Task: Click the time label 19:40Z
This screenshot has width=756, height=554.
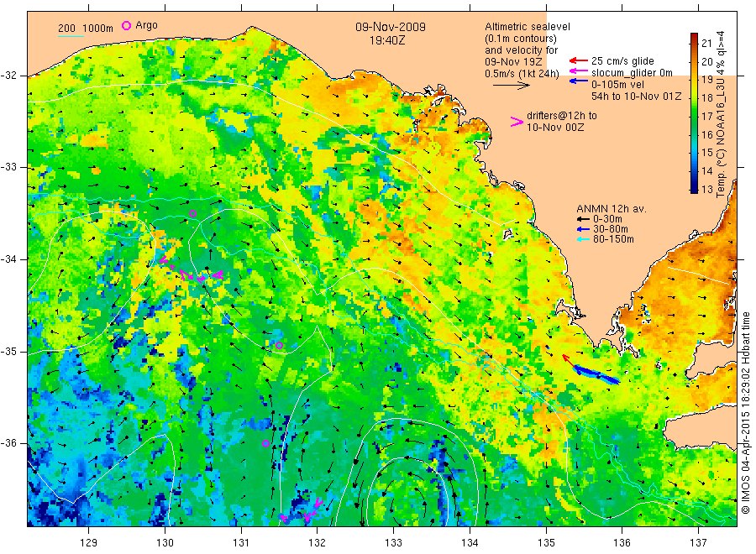Action: pyautogui.click(x=387, y=40)
